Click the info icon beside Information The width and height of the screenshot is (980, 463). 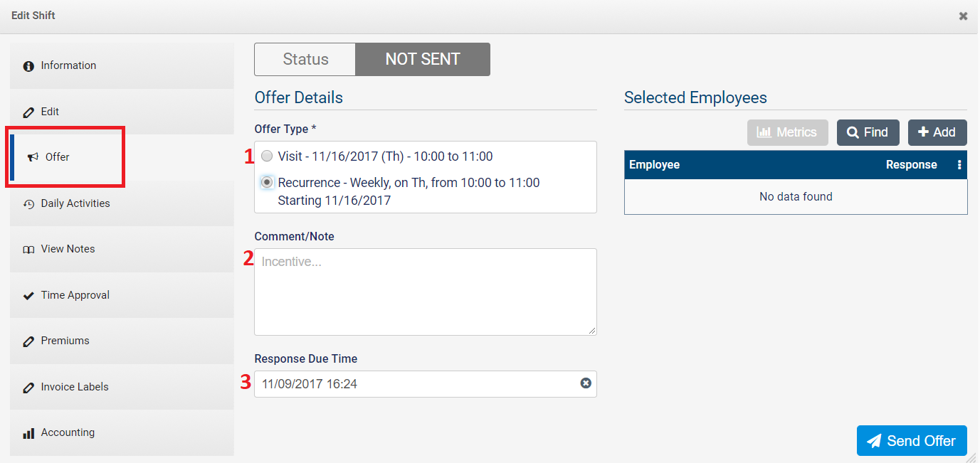pyautogui.click(x=28, y=66)
